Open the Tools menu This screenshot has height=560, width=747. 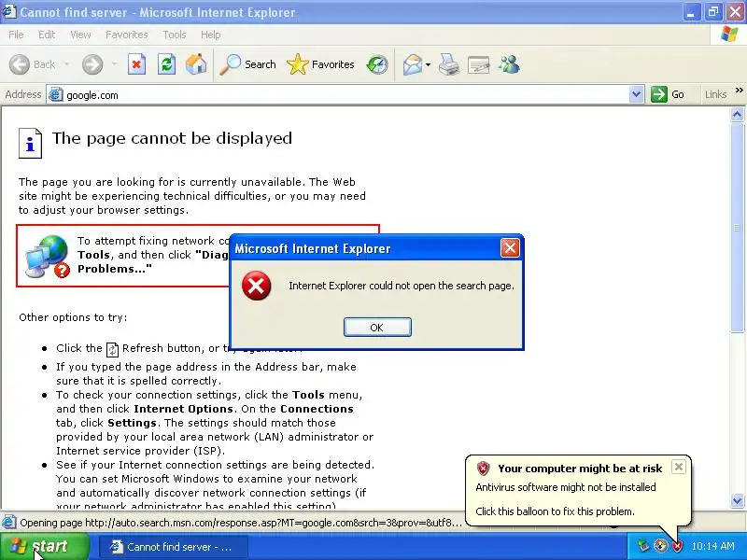pyautogui.click(x=175, y=35)
